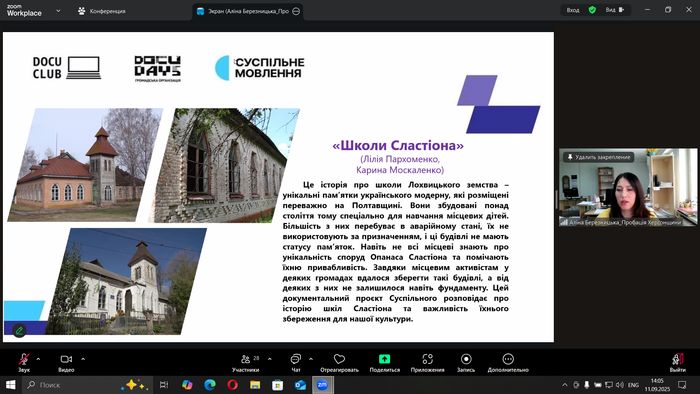700x394 pixels.
Task: Open the Чат chat panel
Action: [x=296, y=363]
